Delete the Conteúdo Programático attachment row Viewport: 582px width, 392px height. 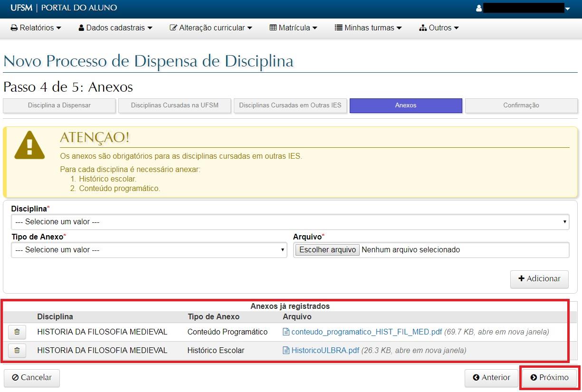(x=17, y=332)
